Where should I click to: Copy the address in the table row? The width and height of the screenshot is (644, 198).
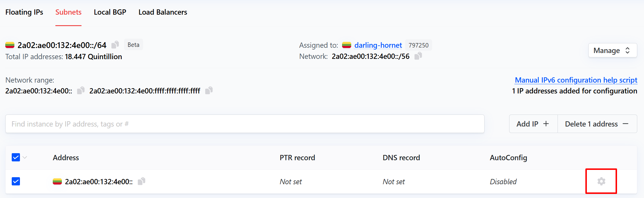coord(142,181)
